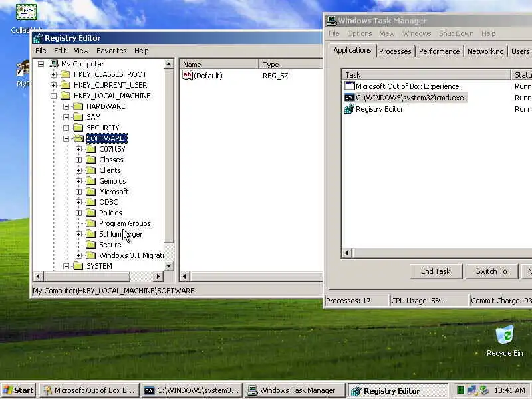Click the open SOFTWARE folder icon
The width and height of the screenshot is (532, 399).
pos(78,138)
